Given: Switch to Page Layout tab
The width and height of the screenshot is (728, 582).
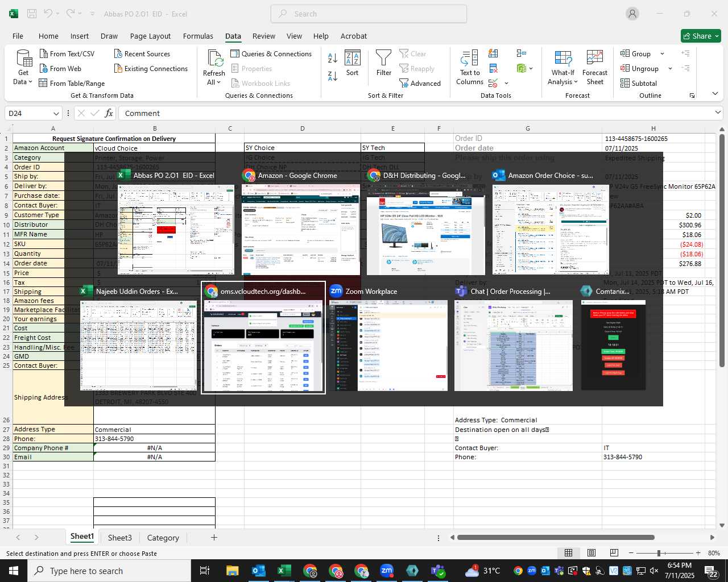Looking at the screenshot, I should coord(150,36).
